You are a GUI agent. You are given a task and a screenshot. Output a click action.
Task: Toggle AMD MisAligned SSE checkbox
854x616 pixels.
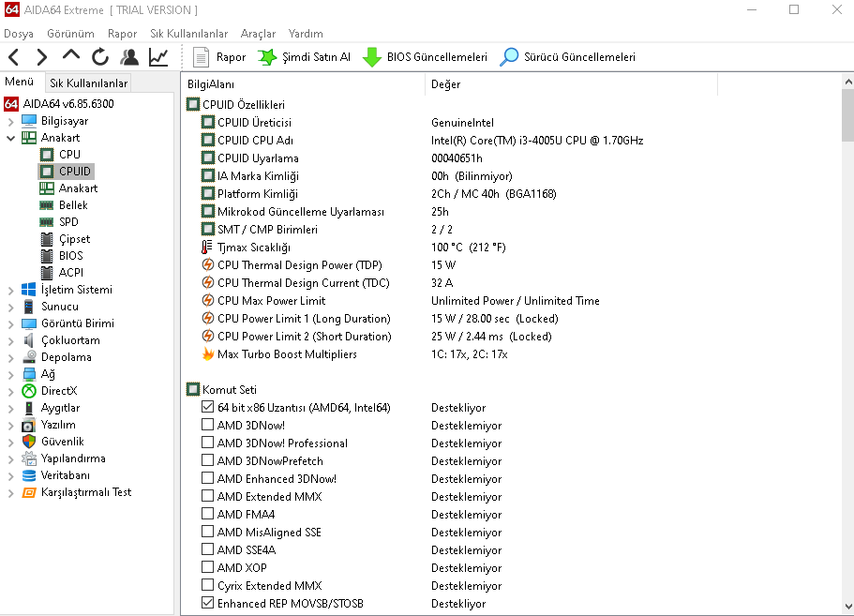tap(207, 532)
